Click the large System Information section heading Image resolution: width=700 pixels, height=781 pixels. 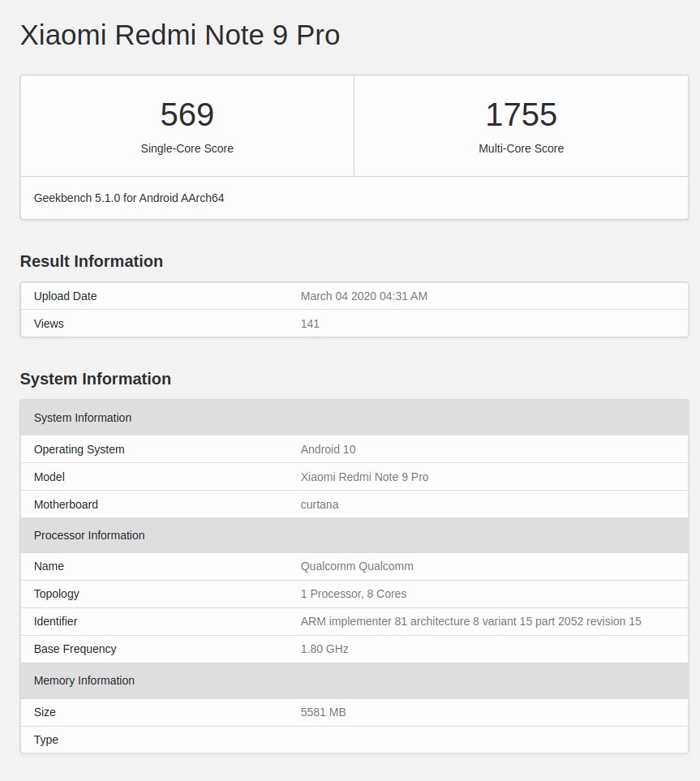coord(96,379)
